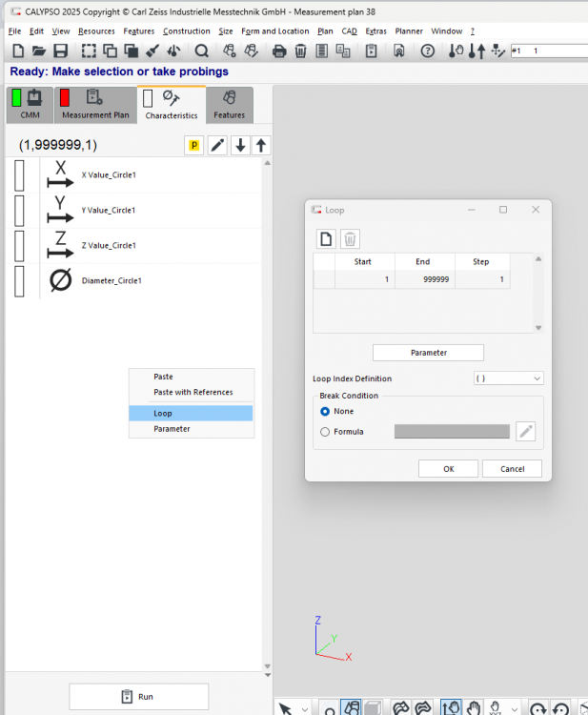
Task: Click the save floppy disk icon
Action: coord(60,51)
